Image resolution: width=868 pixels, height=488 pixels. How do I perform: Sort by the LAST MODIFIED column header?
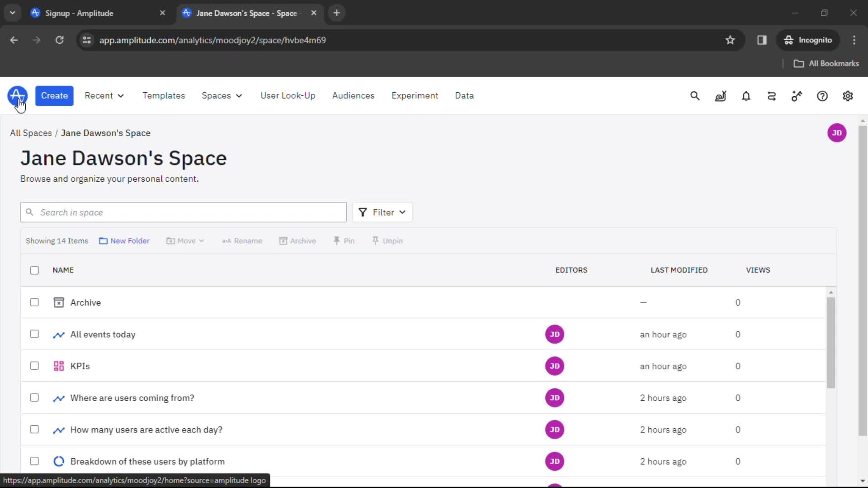(x=679, y=270)
